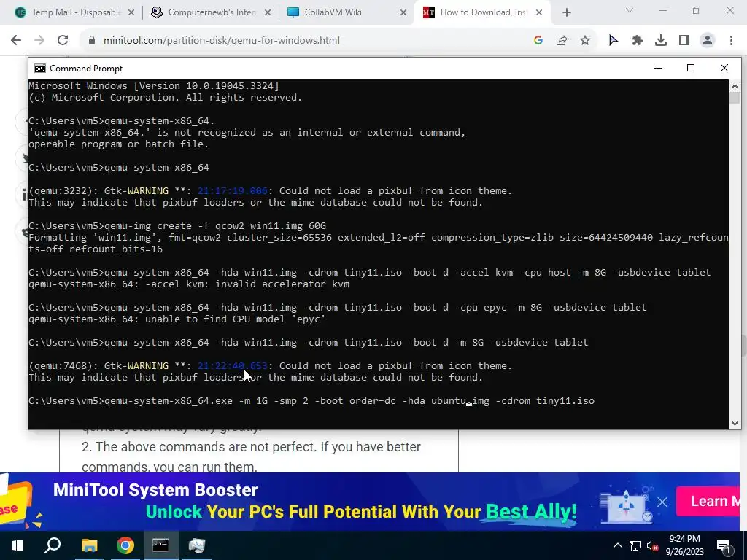
Task: Click the Command Prompt scrollbar thumb
Action: (x=735, y=98)
